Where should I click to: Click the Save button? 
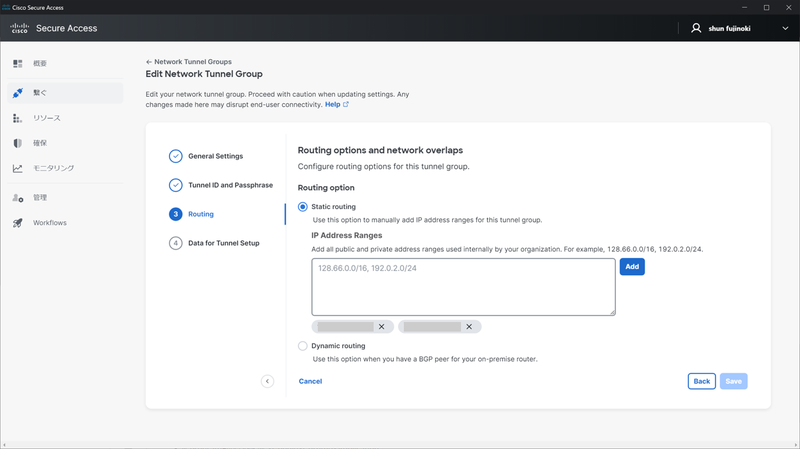pos(734,381)
